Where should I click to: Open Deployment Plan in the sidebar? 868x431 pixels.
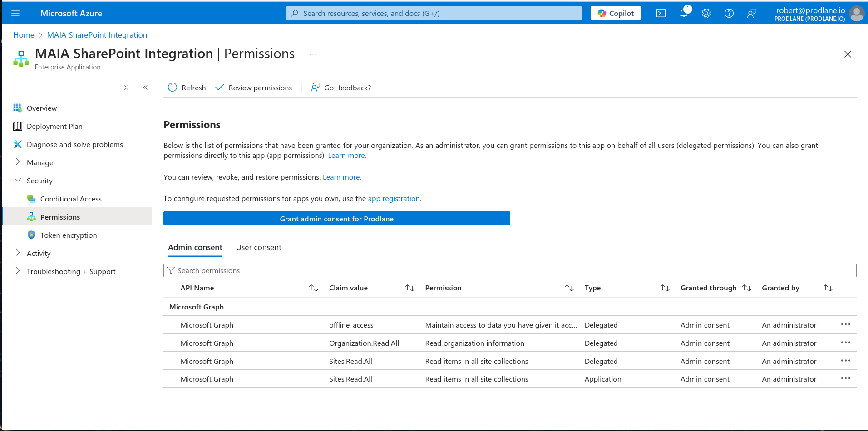pos(54,126)
